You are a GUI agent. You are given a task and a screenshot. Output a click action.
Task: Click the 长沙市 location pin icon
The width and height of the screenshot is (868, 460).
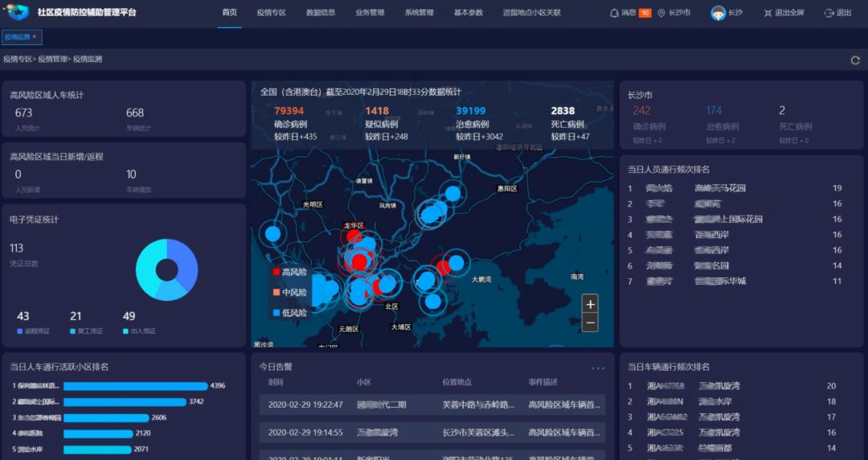[661, 13]
